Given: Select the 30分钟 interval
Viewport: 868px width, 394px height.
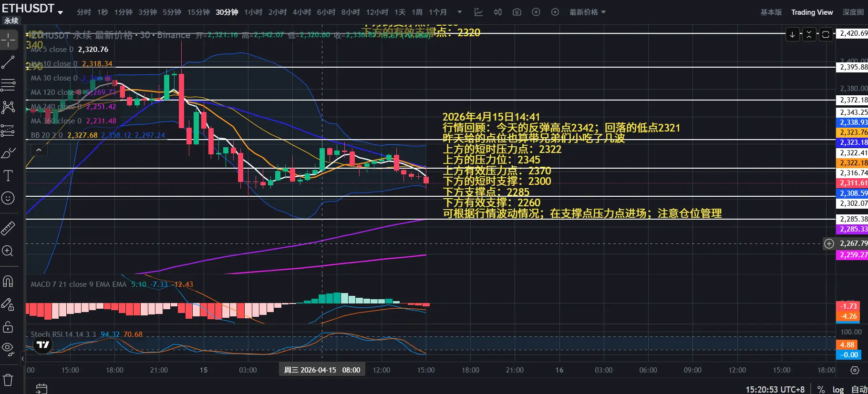Looking at the screenshot, I should pyautogui.click(x=227, y=12).
